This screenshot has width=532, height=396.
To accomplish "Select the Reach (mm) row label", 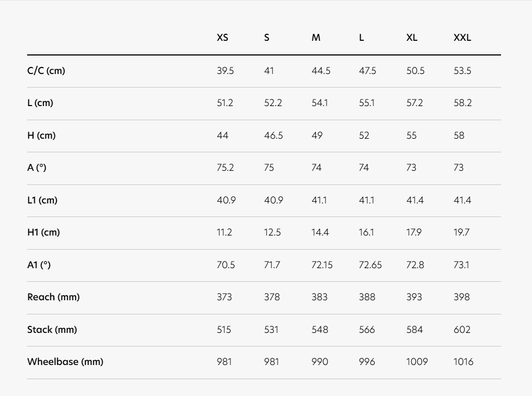I will (53, 297).
